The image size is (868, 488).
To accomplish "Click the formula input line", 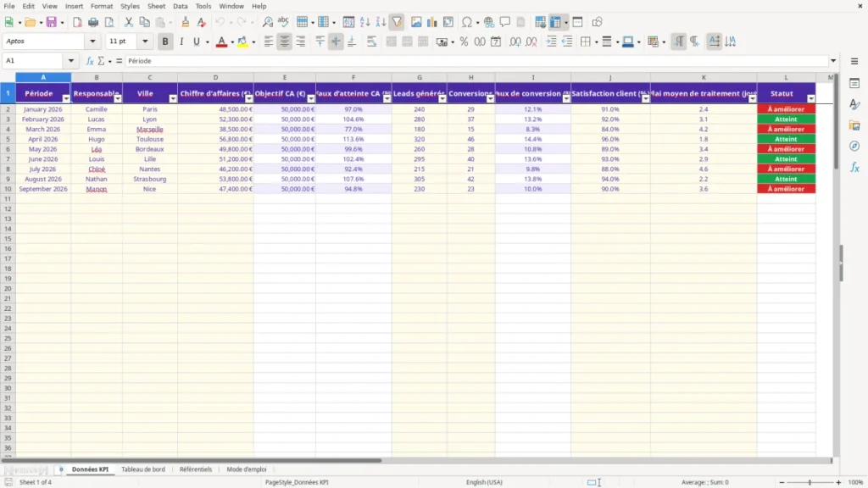I will point(476,61).
